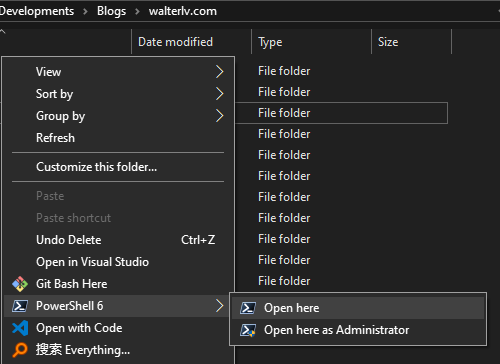The image size is (500, 364).
Task: Click the Open here as Administrator icon
Action: tap(248, 330)
